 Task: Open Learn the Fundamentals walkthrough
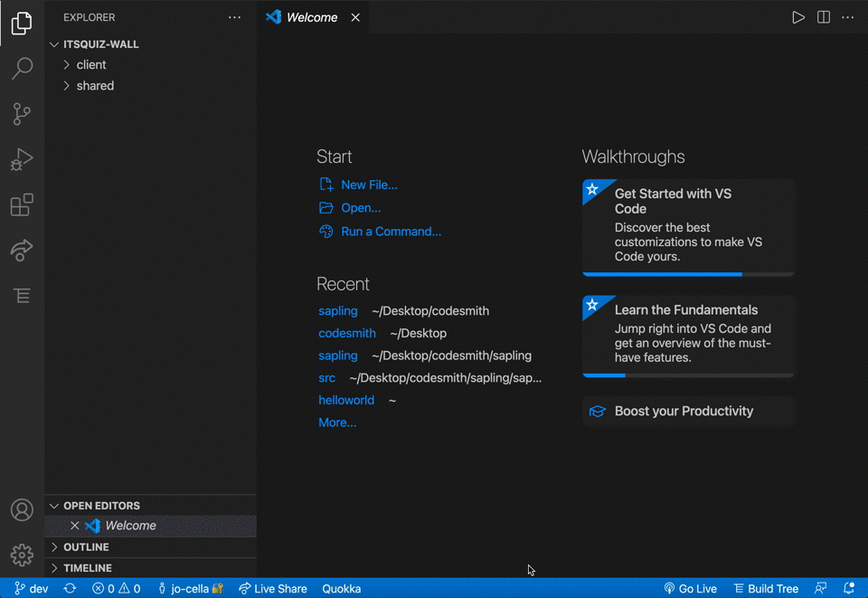pyautogui.click(x=688, y=337)
